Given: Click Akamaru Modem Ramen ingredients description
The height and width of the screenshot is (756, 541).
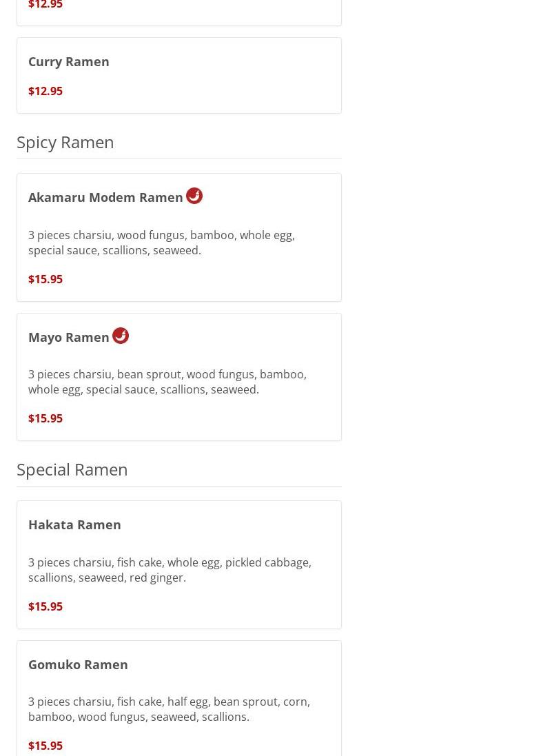Looking at the screenshot, I should [x=161, y=243].
